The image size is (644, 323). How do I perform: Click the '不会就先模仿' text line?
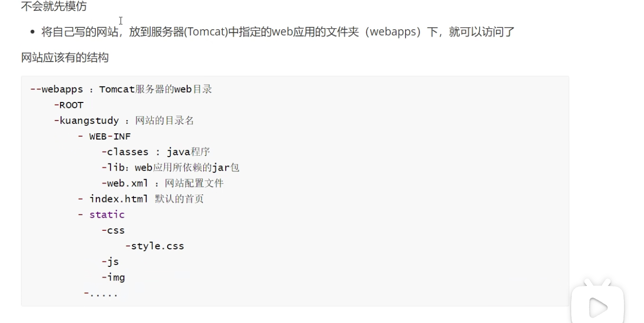point(54,7)
